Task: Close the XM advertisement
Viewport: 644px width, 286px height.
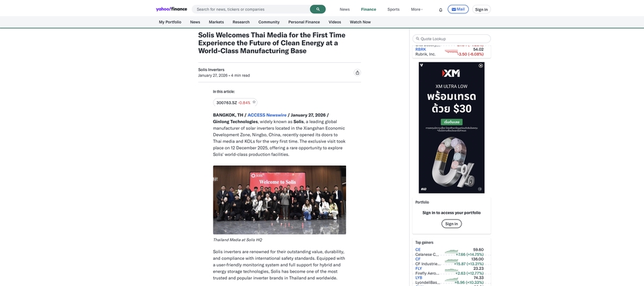Action: point(480,66)
